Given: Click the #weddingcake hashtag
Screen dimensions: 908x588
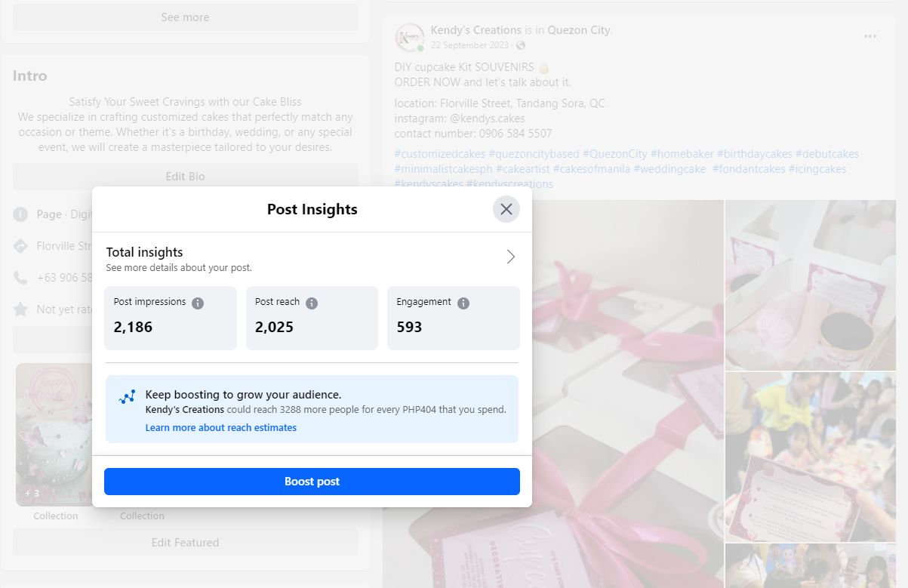Looking at the screenshot, I should [x=669, y=169].
